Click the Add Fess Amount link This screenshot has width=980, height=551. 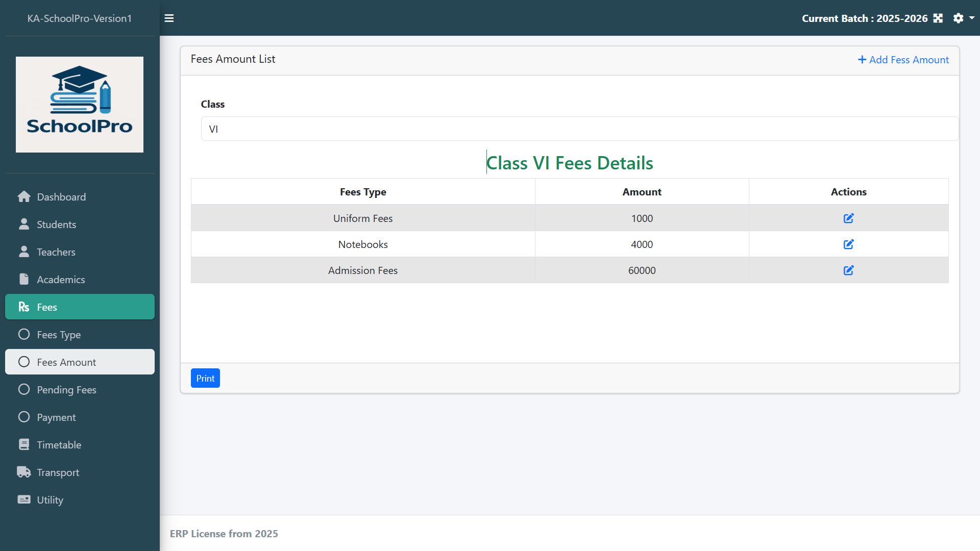(903, 60)
